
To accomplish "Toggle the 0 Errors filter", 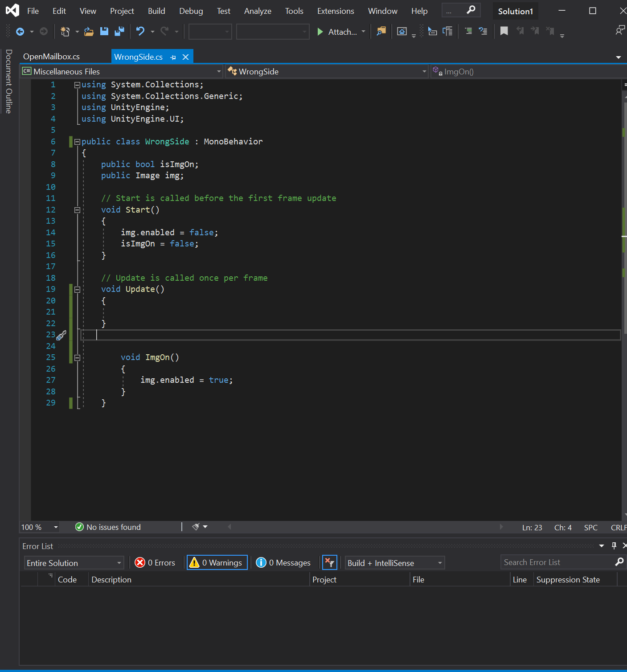I will 155,563.
